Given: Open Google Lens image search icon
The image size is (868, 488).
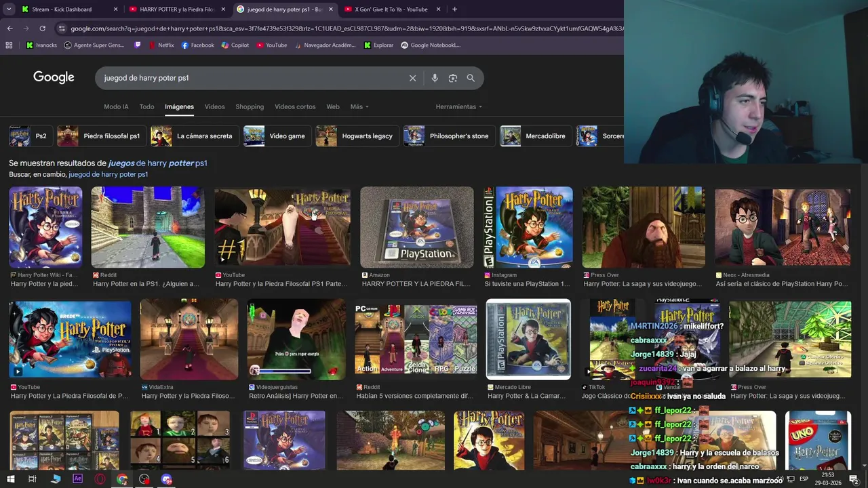Looking at the screenshot, I should (x=453, y=78).
